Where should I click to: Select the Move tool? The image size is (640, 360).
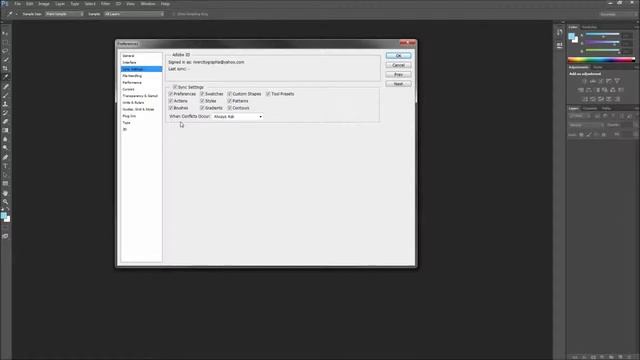coord(5,33)
